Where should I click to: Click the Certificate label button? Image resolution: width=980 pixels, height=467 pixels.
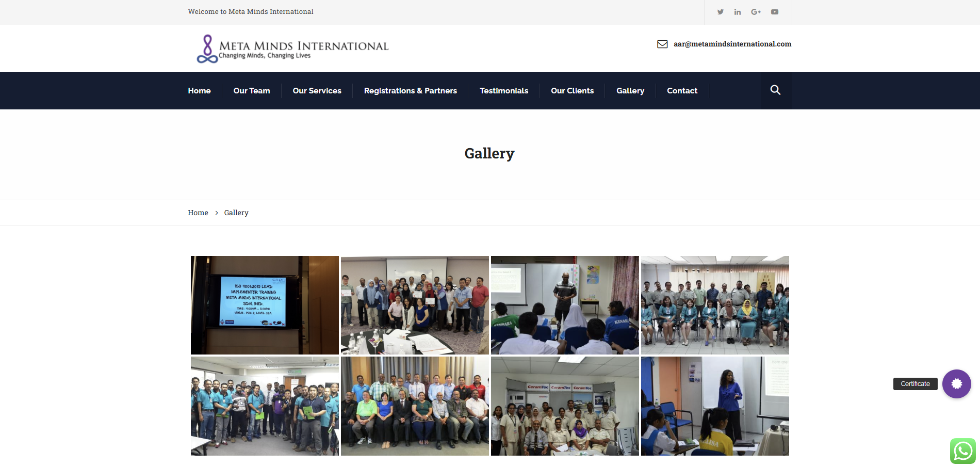[x=915, y=384]
